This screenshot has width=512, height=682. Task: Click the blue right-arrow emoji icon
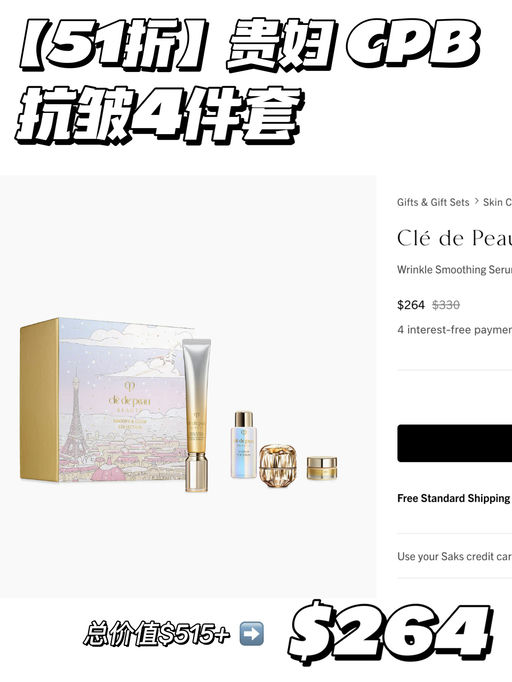click(x=251, y=633)
